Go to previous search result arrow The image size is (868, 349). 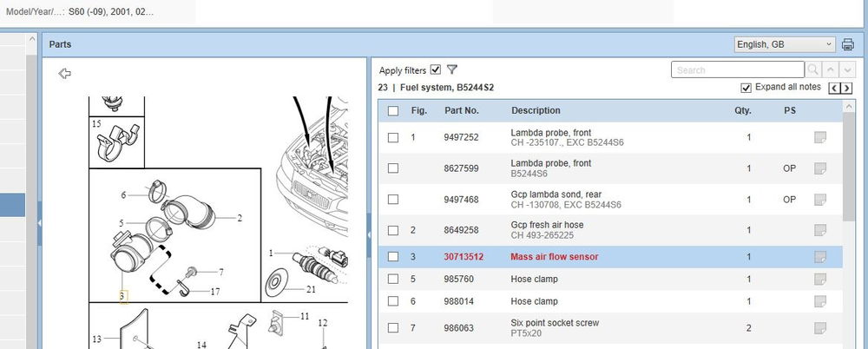831,69
